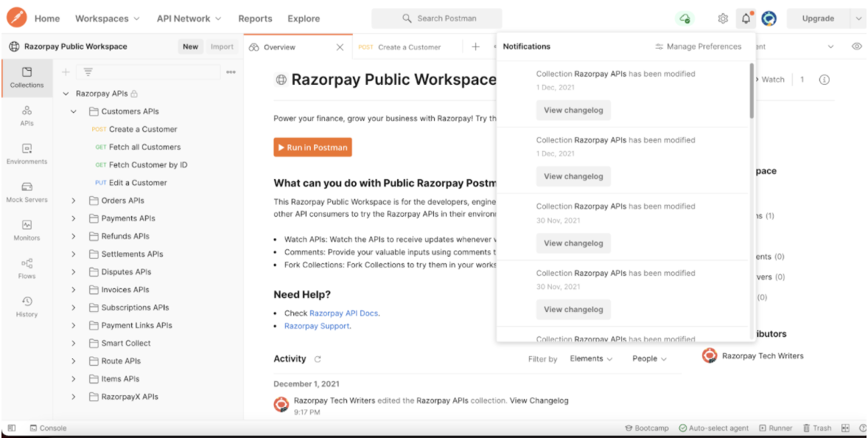Select the Fetch Customer by ID request
This screenshot has width=868, height=438.
pos(141,165)
